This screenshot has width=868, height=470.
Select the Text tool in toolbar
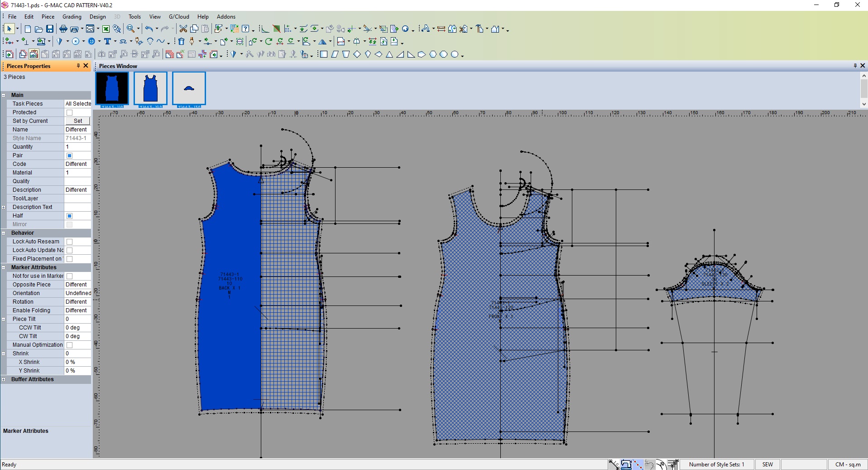tap(107, 41)
